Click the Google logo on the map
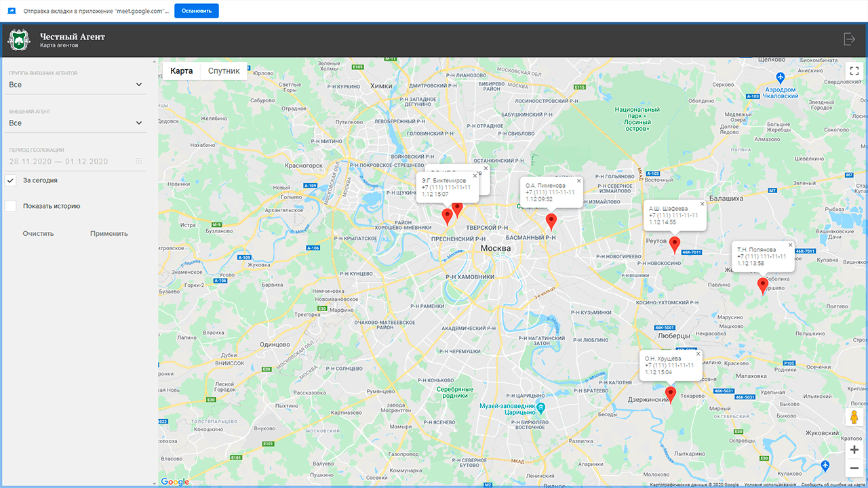This screenshot has width=868, height=488. tap(175, 482)
